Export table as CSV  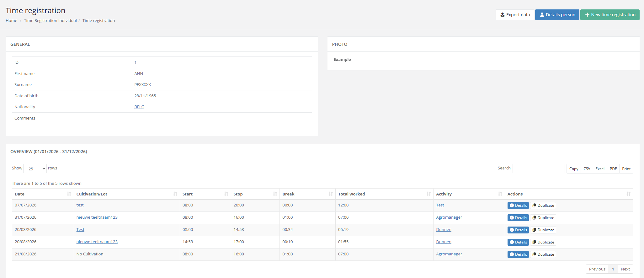click(587, 168)
